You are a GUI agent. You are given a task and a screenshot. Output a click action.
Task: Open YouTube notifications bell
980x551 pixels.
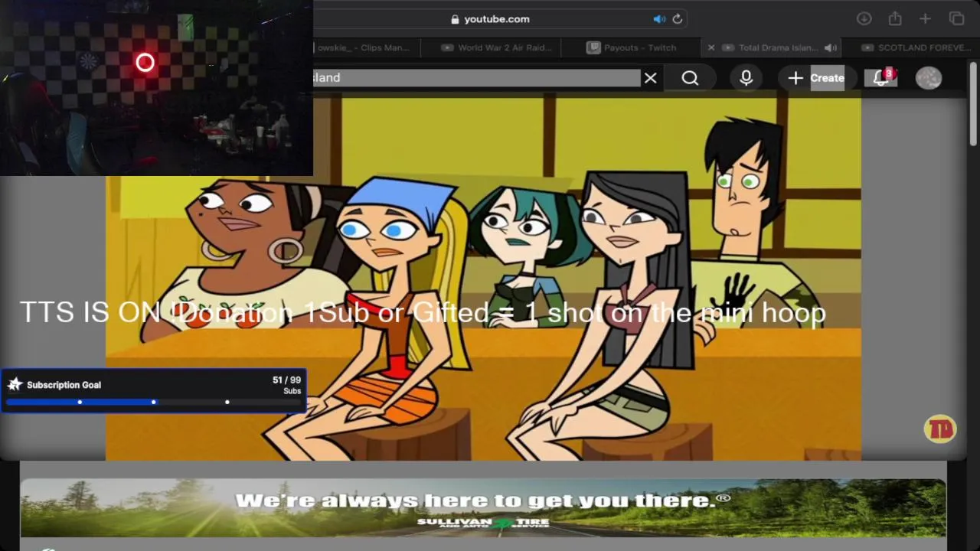coord(880,78)
